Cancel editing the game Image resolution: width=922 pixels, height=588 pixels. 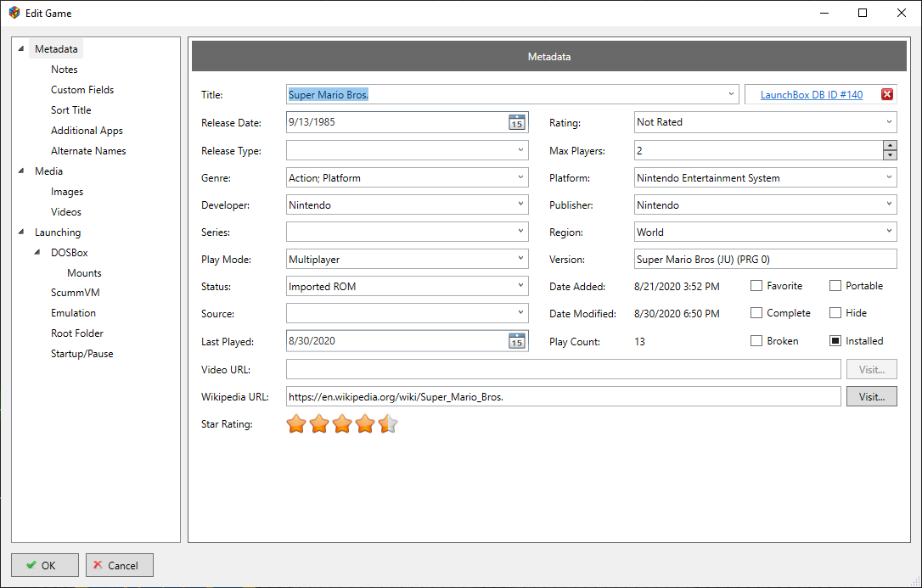tap(120, 565)
